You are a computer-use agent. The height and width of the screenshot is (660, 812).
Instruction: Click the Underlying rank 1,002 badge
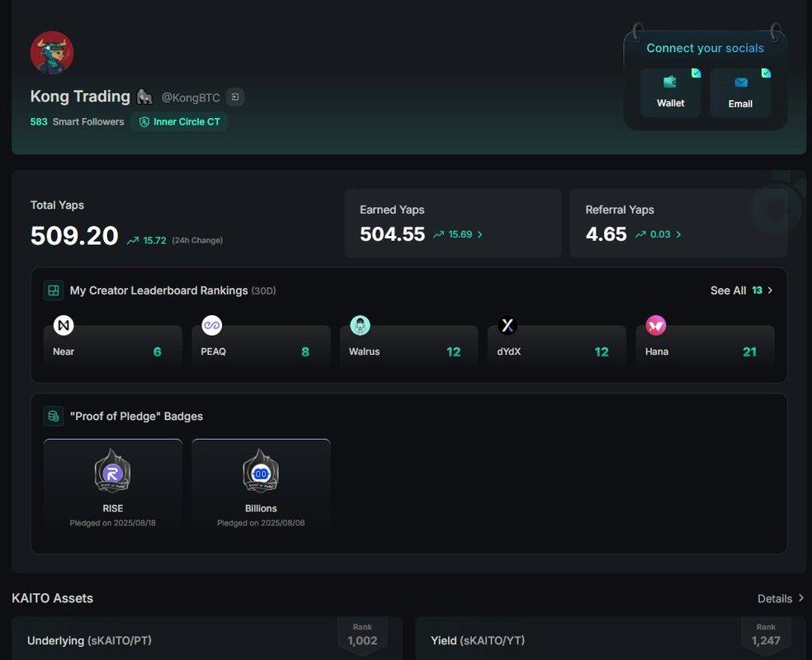[x=362, y=636]
